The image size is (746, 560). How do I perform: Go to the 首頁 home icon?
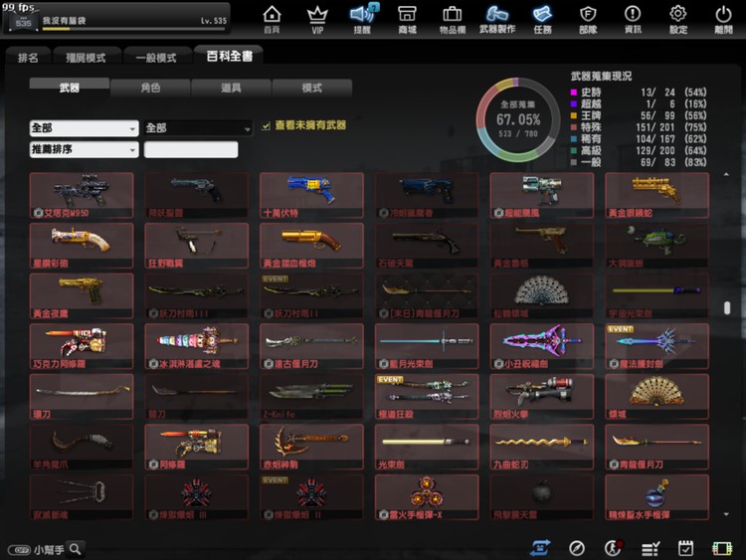272,17
